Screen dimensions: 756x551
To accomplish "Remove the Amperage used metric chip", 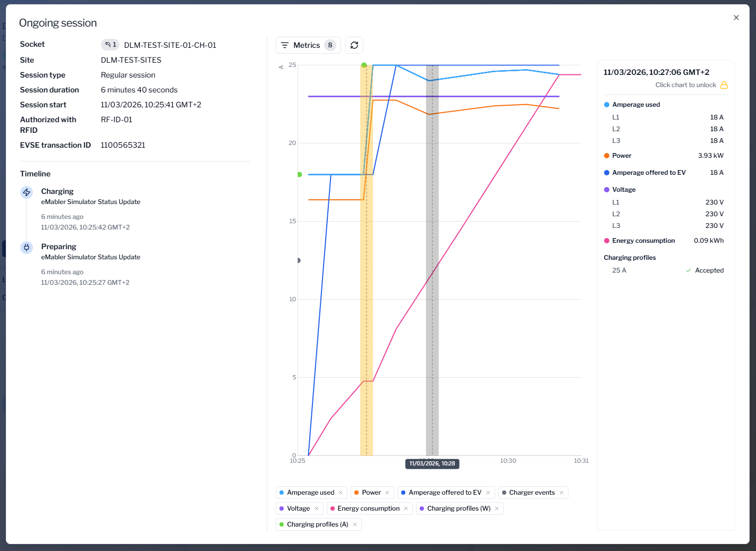I will pyautogui.click(x=341, y=493).
